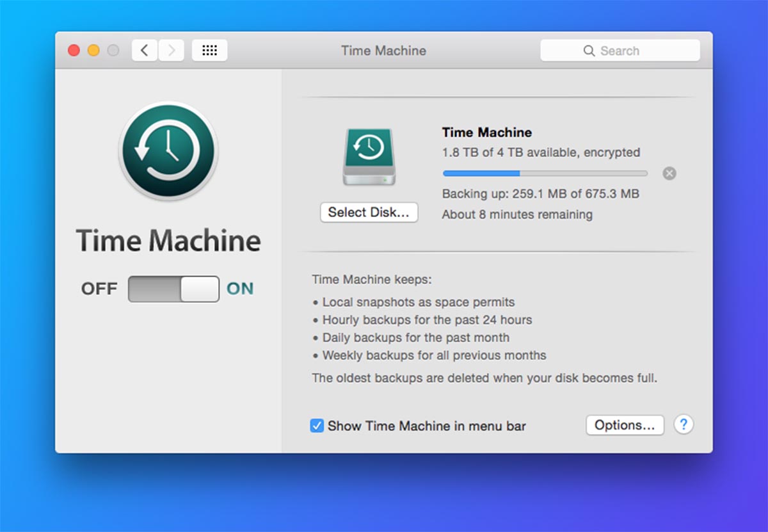
Task: Go back using the left chevron arrow
Action: coord(145,51)
